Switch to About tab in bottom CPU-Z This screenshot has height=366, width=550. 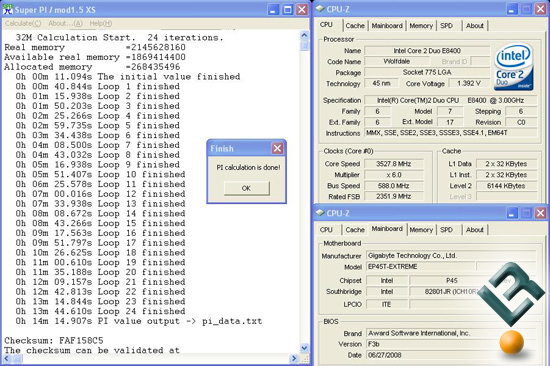pos(475,230)
